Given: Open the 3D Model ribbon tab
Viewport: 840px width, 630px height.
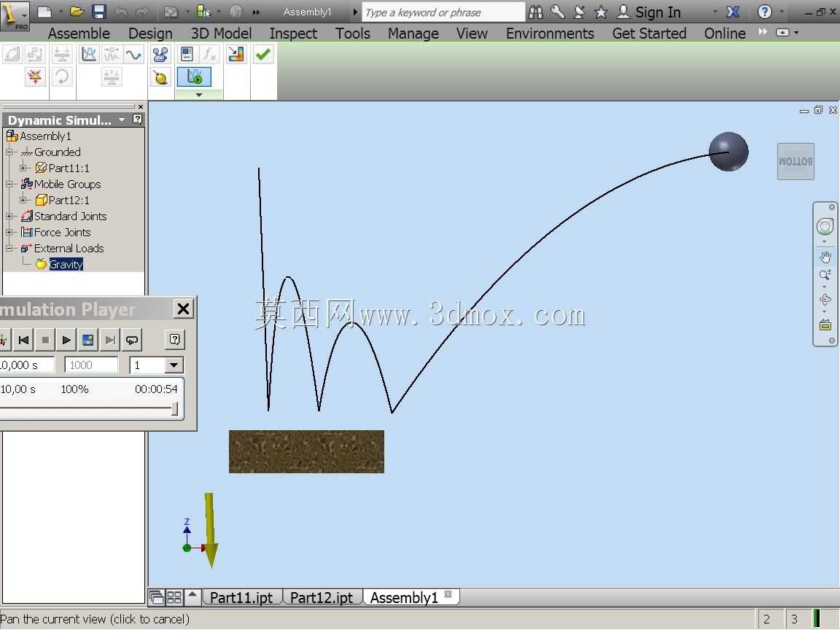Looking at the screenshot, I should click(x=221, y=34).
